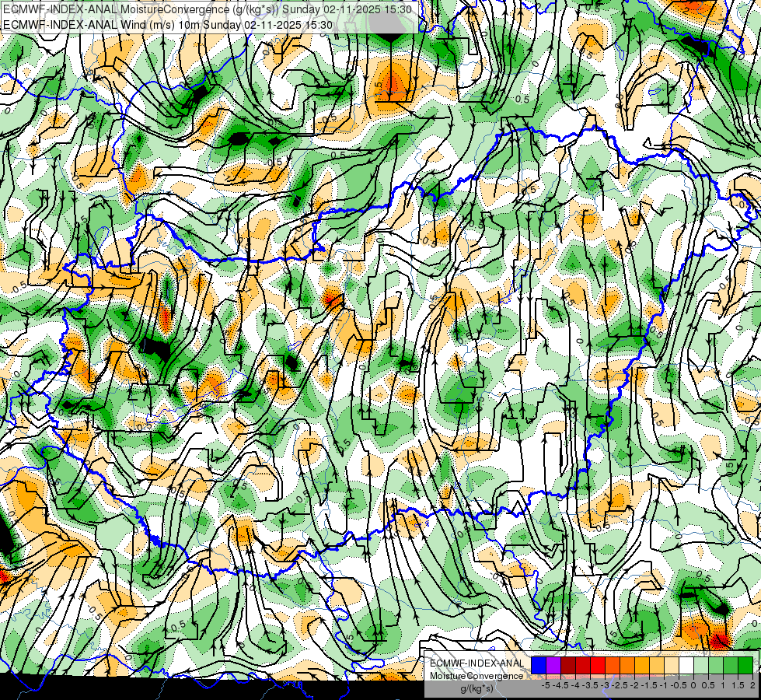Click the light green swatch between 0.5 and 1
The height and width of the screenshot is (700, 761).
pos(716,666)
